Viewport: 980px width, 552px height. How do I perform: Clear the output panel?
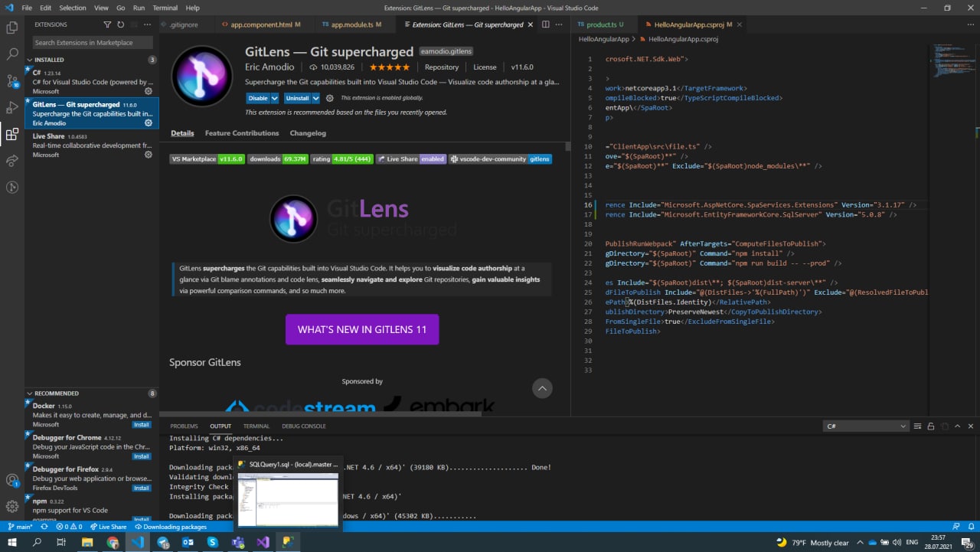tap(917, 426)
